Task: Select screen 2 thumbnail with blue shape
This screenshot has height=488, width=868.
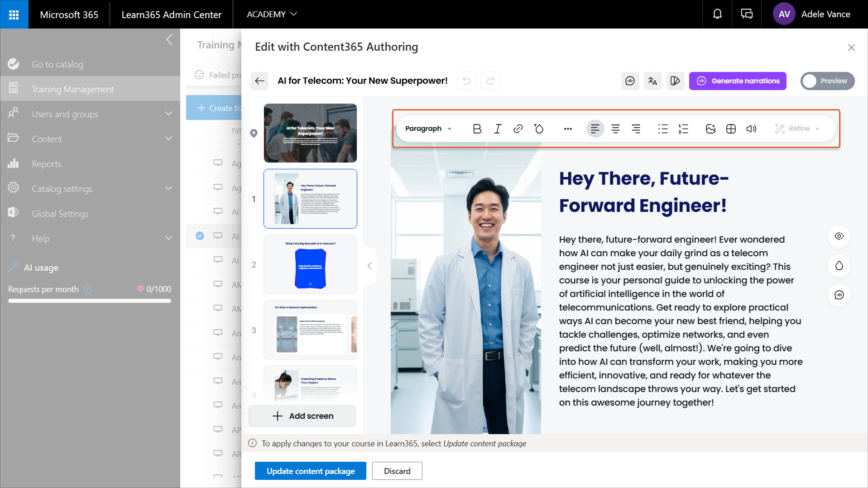Action: coord(310,264)
